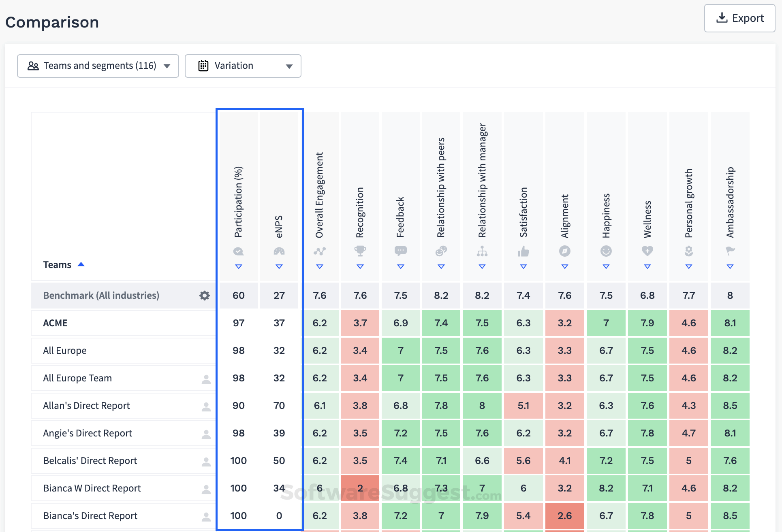
Task: Sort by Overall Engagement column arrow
Action: pos(319,266)
